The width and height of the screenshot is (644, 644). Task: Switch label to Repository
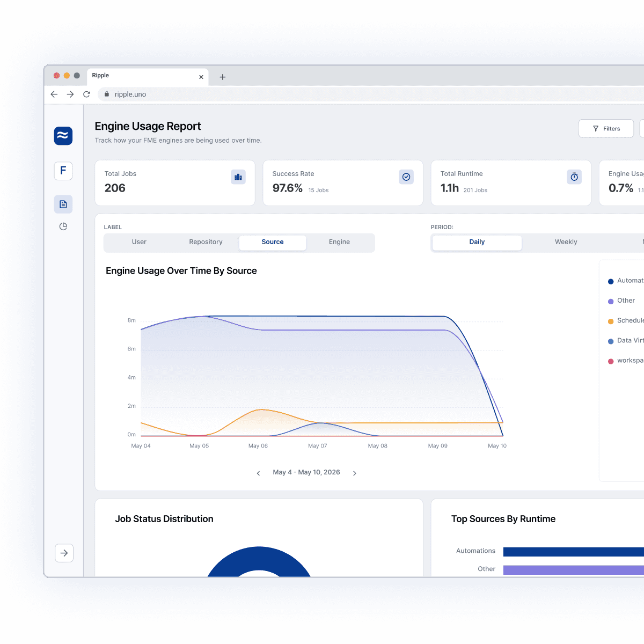(x=206, y=242)
